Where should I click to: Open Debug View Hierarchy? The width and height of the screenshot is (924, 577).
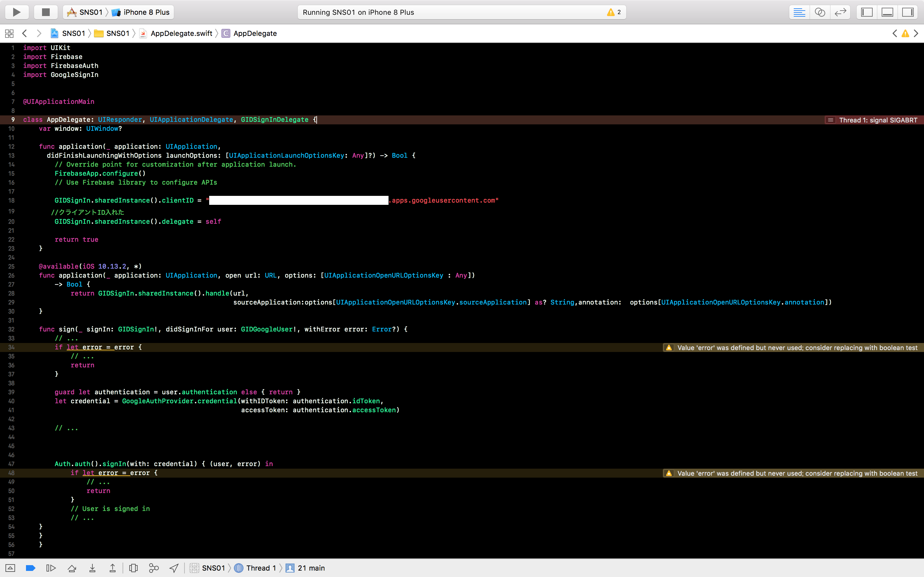point(133,568)
